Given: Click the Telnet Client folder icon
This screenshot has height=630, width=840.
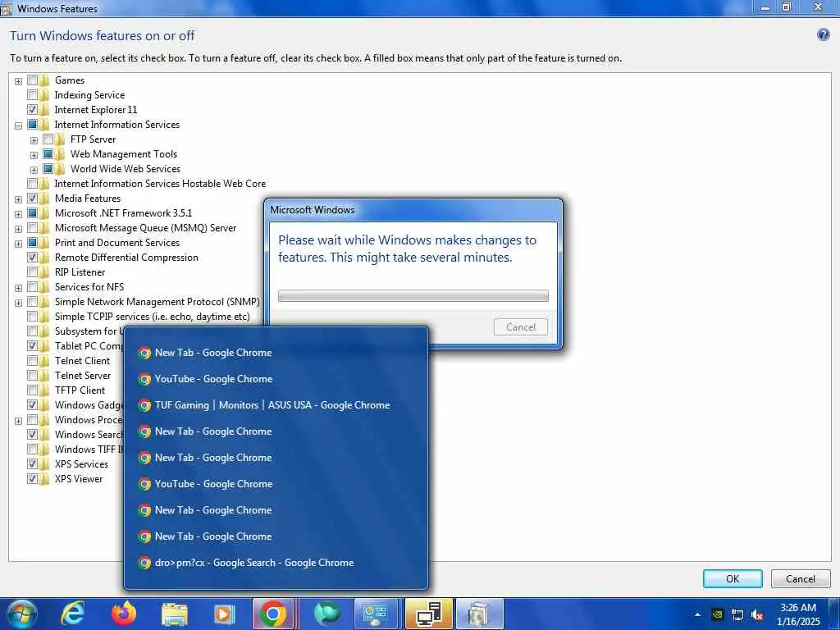Looking at the screenshot, I should 45,361.
